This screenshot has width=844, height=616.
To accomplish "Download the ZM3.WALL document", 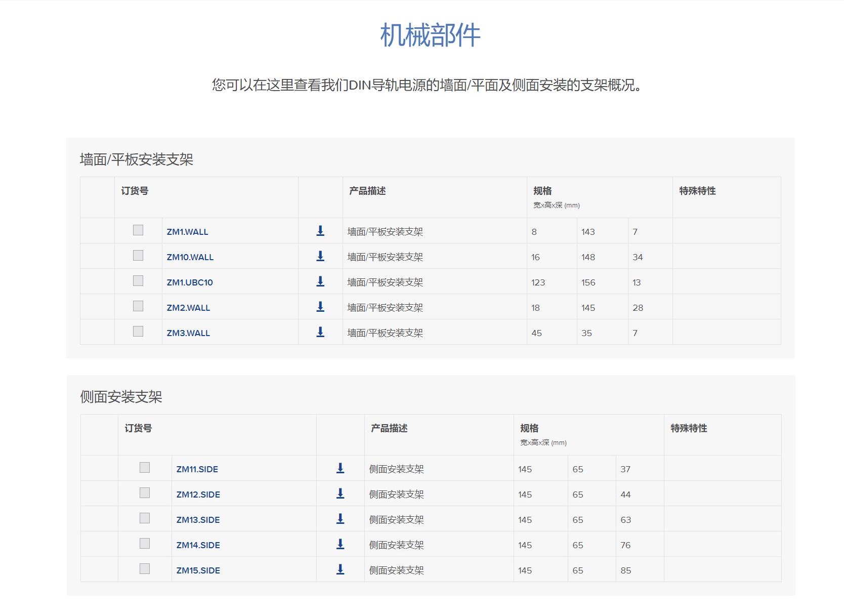I will point(320,332).
